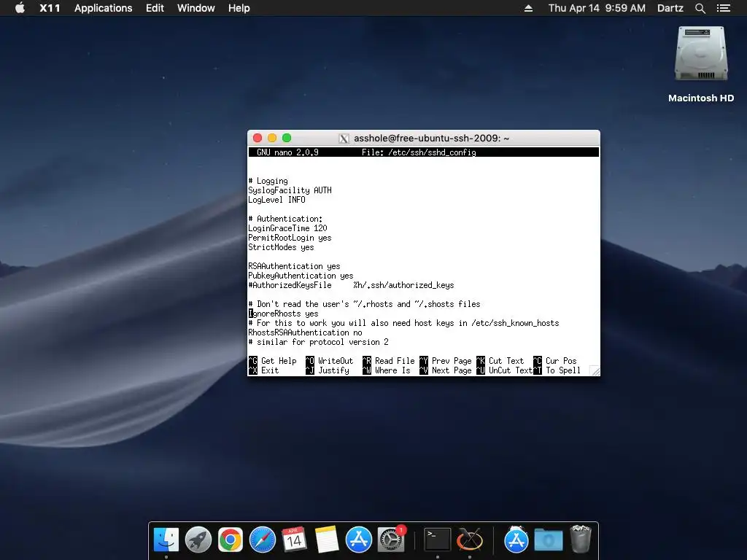This screenshot has height=560, width=747.
Task: Open Notes from the Dock
Action: pos(326,540)
